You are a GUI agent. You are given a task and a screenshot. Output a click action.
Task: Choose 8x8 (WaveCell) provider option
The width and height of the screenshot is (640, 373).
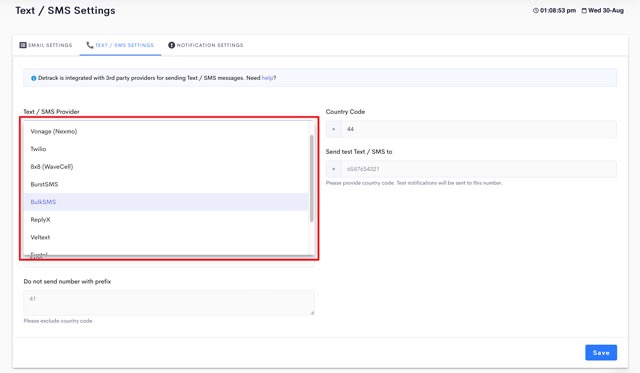tap(166, 167)
